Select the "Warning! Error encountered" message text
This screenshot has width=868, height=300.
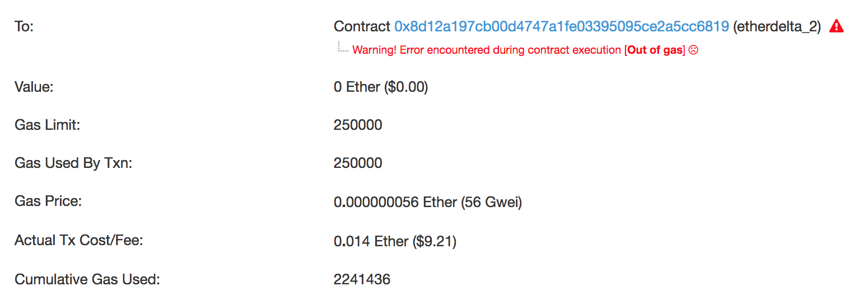pos(486,50)
